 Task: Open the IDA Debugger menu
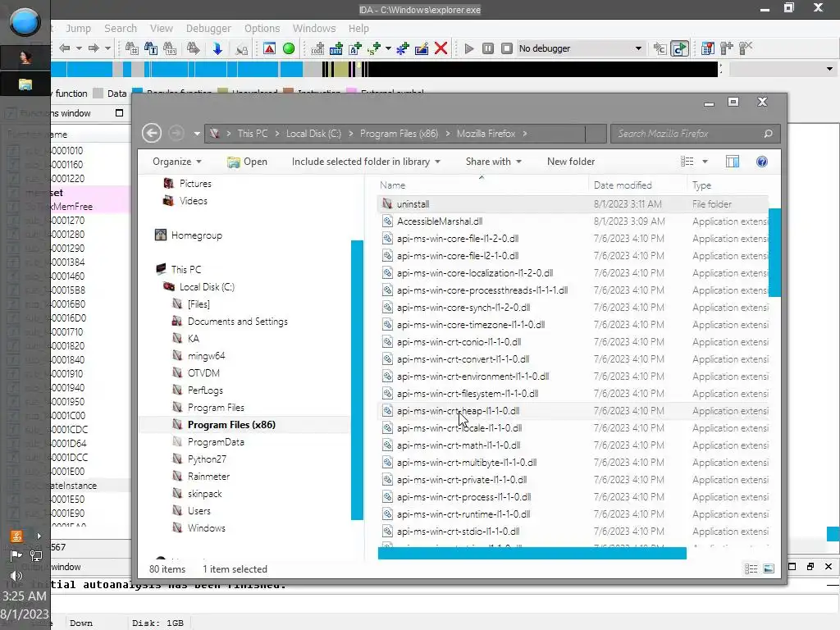coord(208,29)
